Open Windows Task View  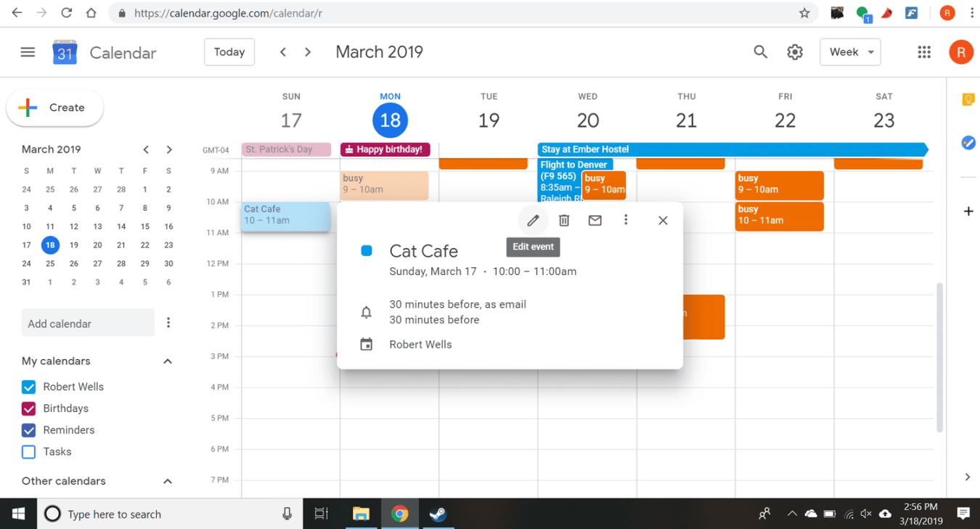(322, 514)
